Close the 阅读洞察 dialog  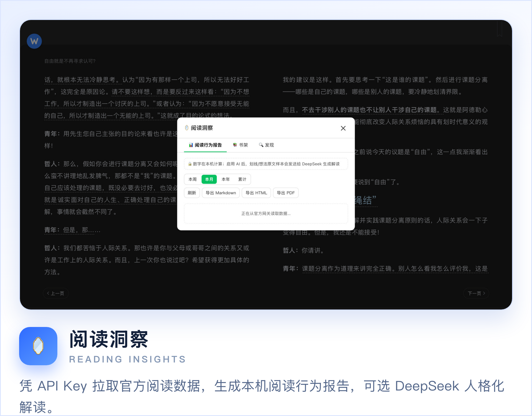coord(343,128)
